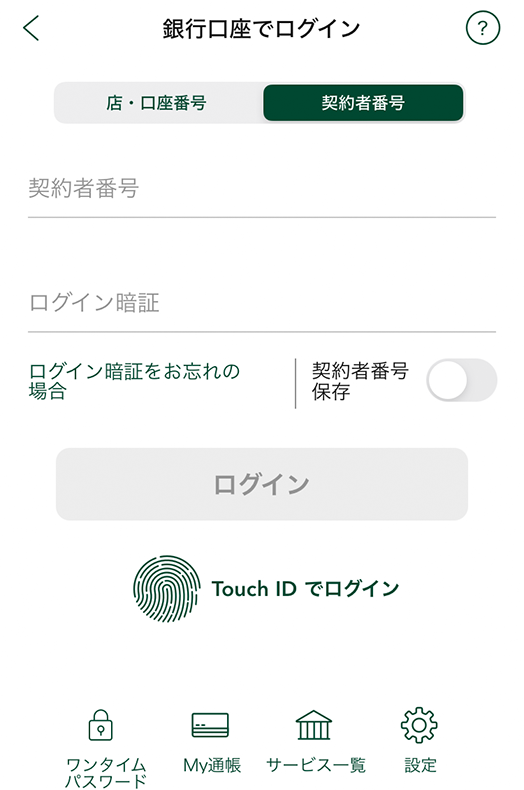
Task: Tap Touch ID でログイン text
Action: coord(305,588)
